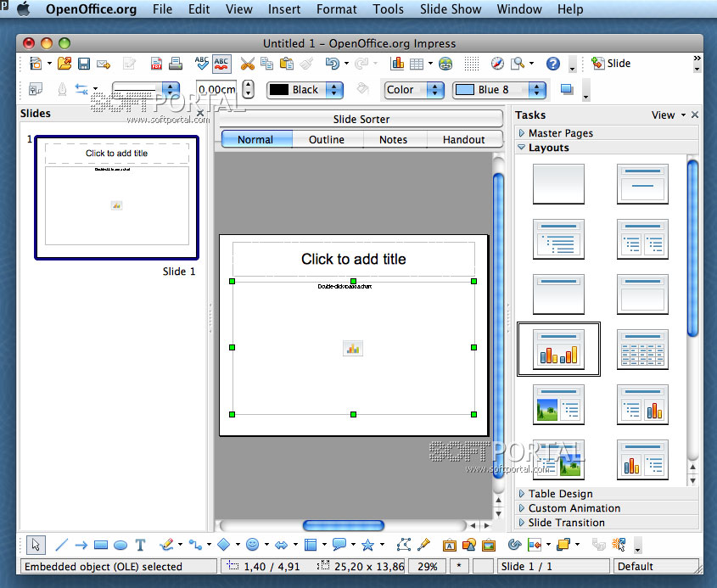Open the Insert menu

tap(284, 9)
